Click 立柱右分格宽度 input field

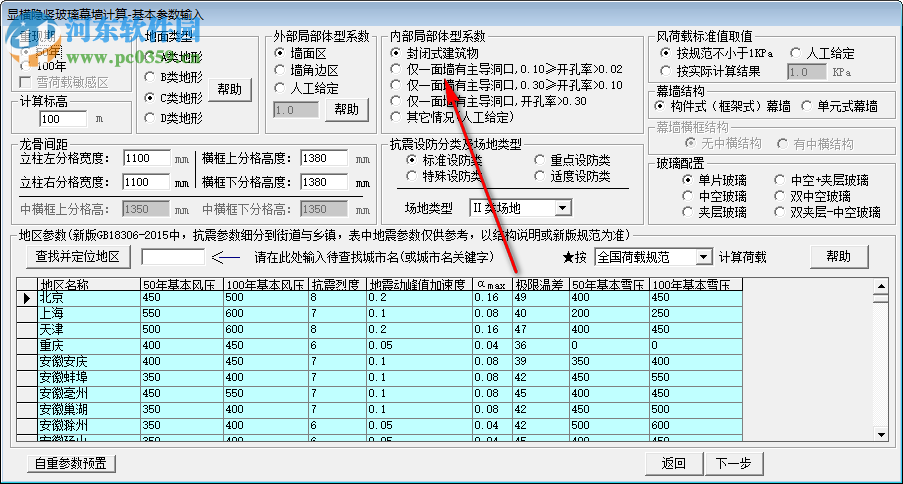coord(146,183)
